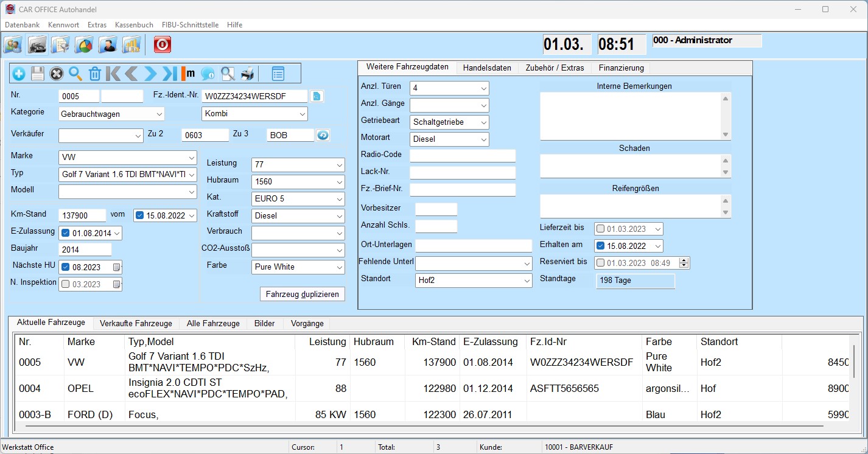
Task: Print using the printer icon
Action: point(247,74)
